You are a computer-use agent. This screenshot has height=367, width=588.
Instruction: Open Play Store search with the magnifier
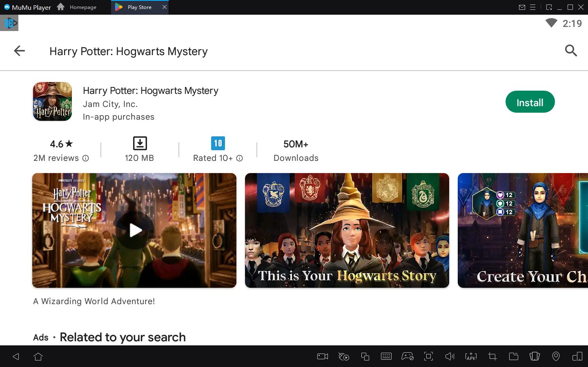pos(571,51)
